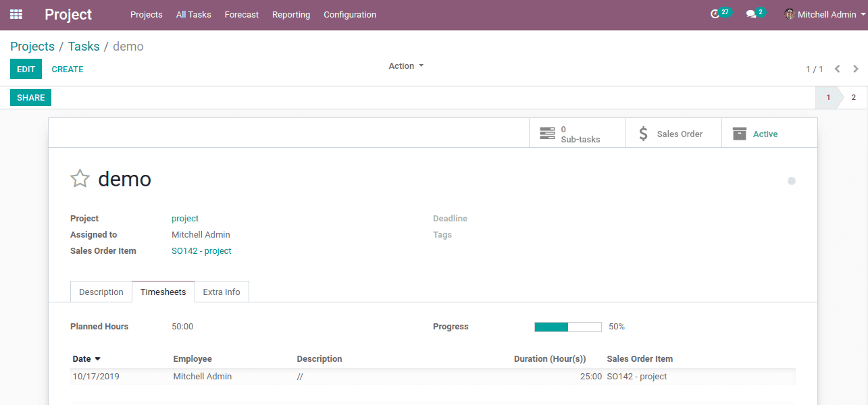
Task: Go to next record arrow
Action: pos(856,69)
